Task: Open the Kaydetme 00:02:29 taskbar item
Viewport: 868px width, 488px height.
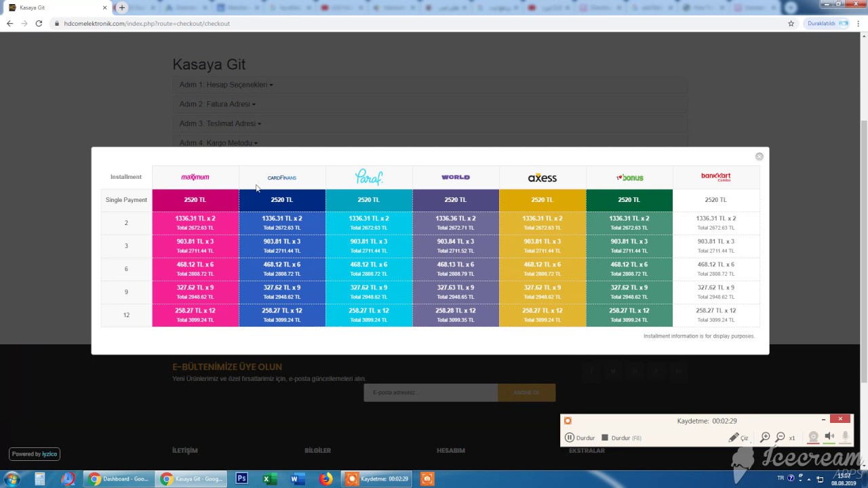Action: [x=377, y=479]
